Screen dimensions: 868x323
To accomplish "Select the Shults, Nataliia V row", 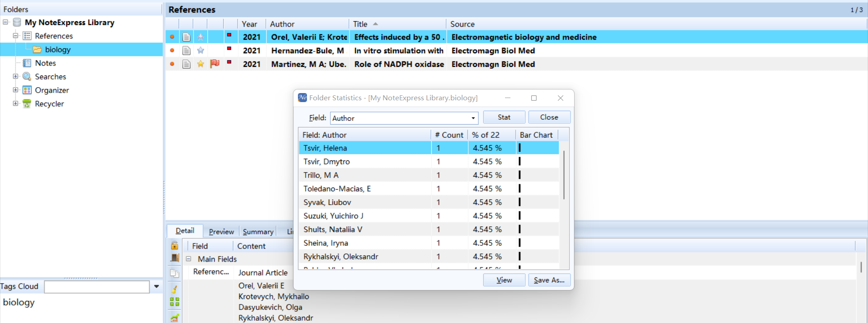I will (429, 229).
